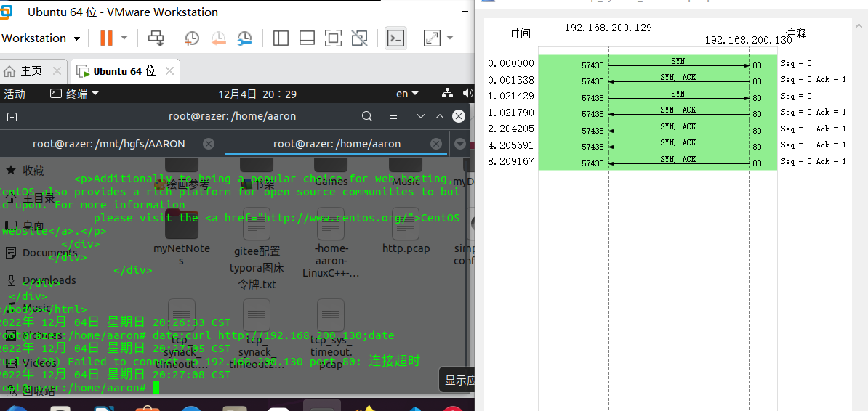Open terminal search with magnifier icon

[x=367, y=116]
